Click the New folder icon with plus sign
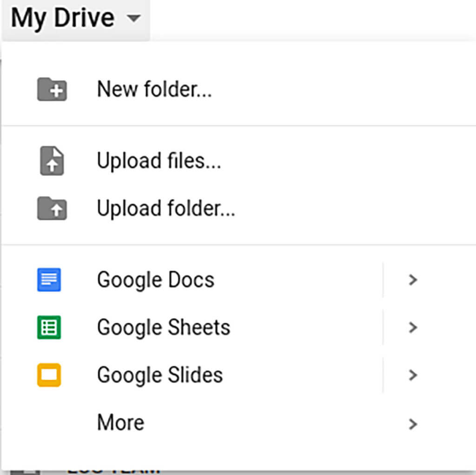Image resolution: width=476 pixels, height=475 pixels. pos(52,90)
